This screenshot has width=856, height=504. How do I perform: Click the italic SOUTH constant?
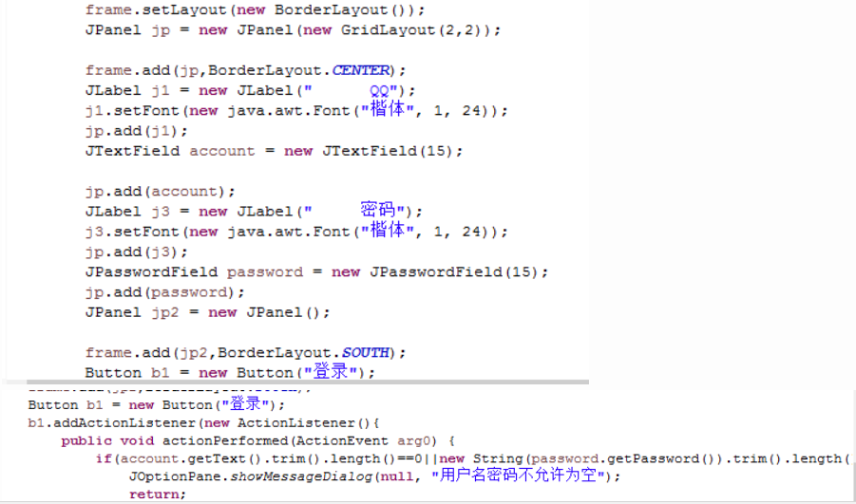(x=366, y=352)
